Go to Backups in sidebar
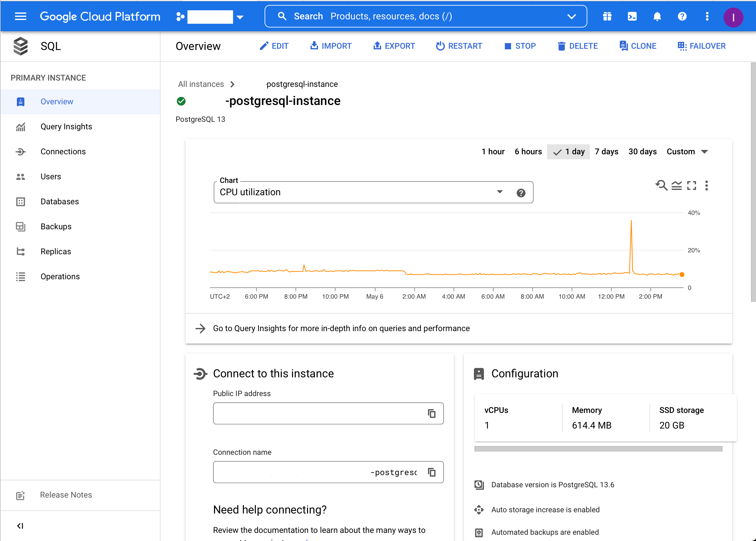 (56, 226)
